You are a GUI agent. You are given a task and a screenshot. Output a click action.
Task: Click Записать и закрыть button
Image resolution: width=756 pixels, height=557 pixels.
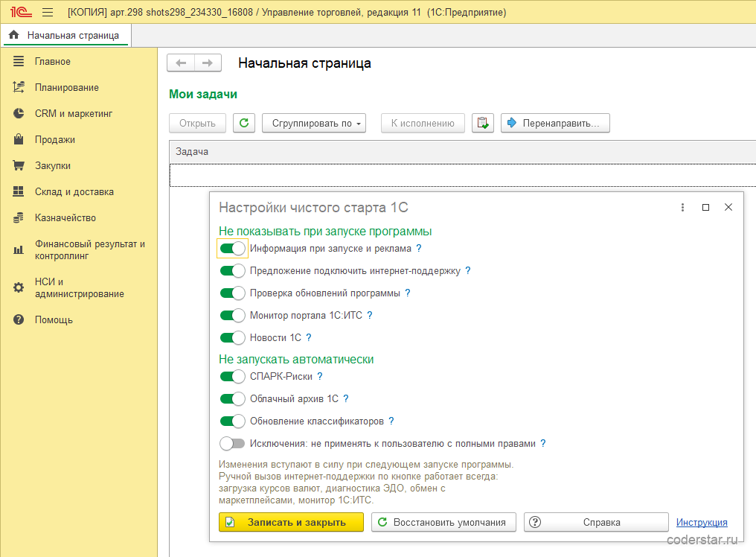(x=291, y=522)
